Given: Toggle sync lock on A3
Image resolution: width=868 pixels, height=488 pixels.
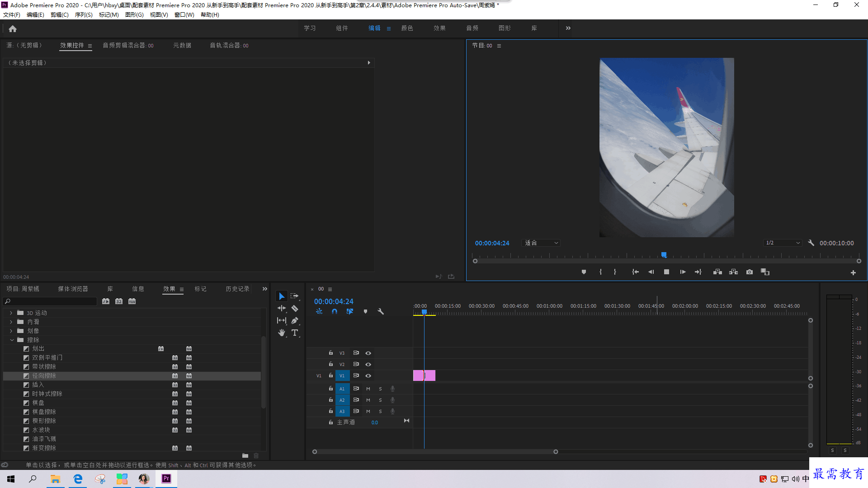Looking at the screenshot, I should 356,411.
